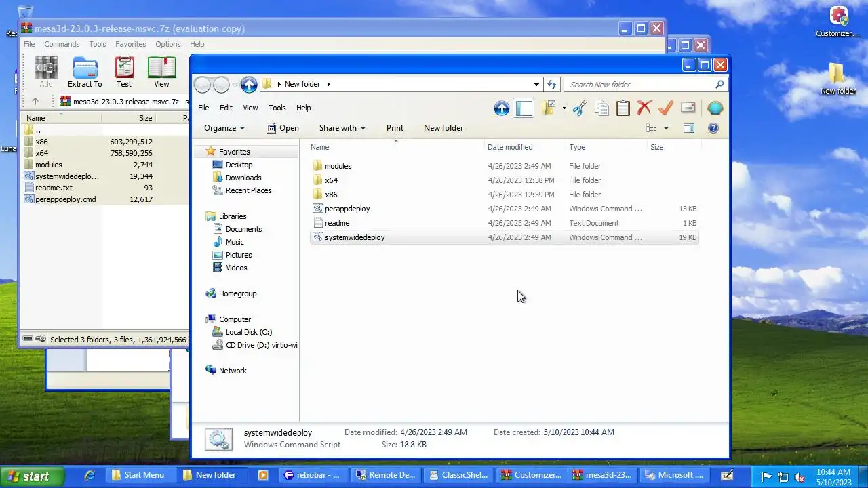Expand the Organize dropdown
Viewport: 868px width, 488px height.
tap(224, 128)
